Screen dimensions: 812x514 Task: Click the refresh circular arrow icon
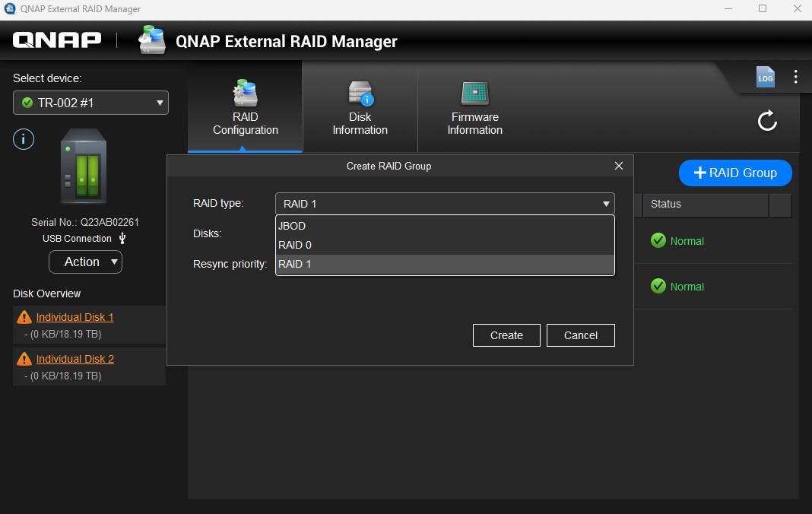(767, 120)
